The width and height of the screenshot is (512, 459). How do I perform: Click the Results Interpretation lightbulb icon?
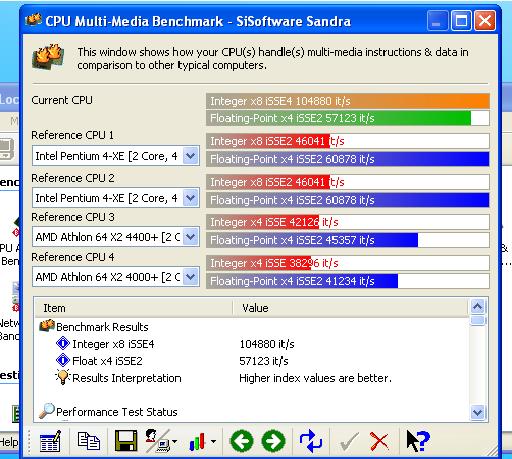tap(63, 377)
